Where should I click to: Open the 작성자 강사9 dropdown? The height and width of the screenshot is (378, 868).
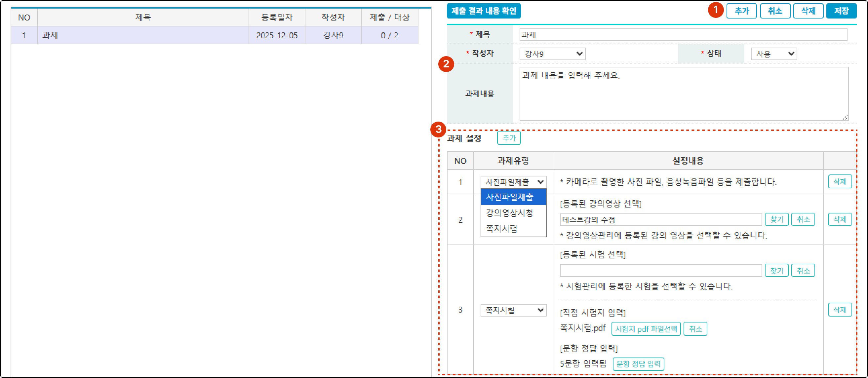tap(552, 54)
